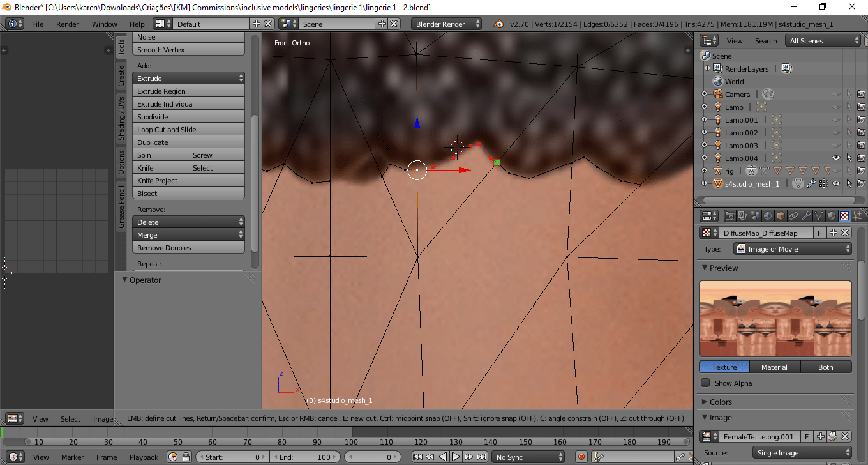
Task: Toggle visibility of Lamp.004 in outliner
Action: tap(837, 158)
